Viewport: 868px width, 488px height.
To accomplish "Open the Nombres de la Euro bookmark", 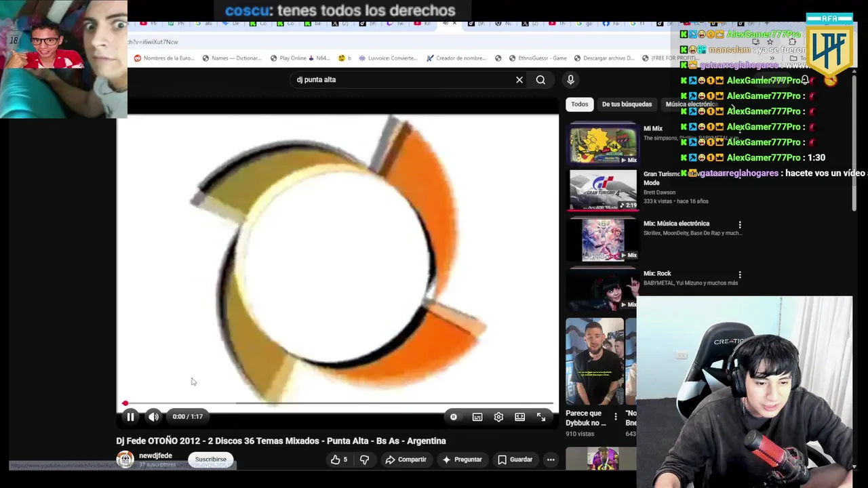I will click(x=163, y=58).
